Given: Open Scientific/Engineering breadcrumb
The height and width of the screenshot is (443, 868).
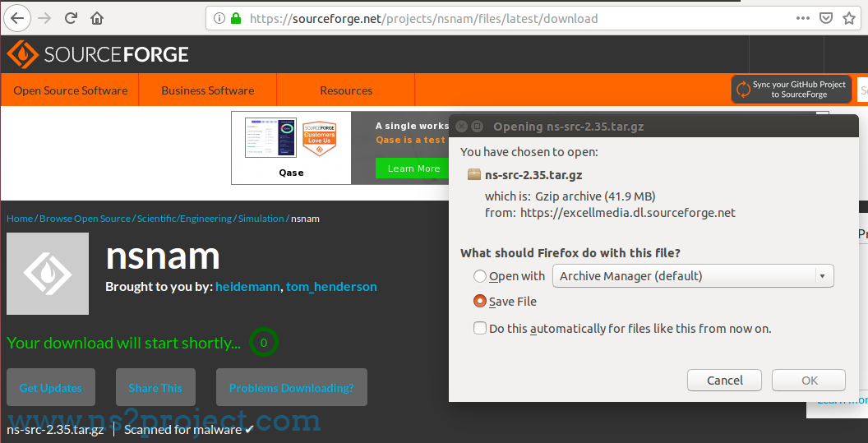Looking at the screenshot, I should coord(184,218).
